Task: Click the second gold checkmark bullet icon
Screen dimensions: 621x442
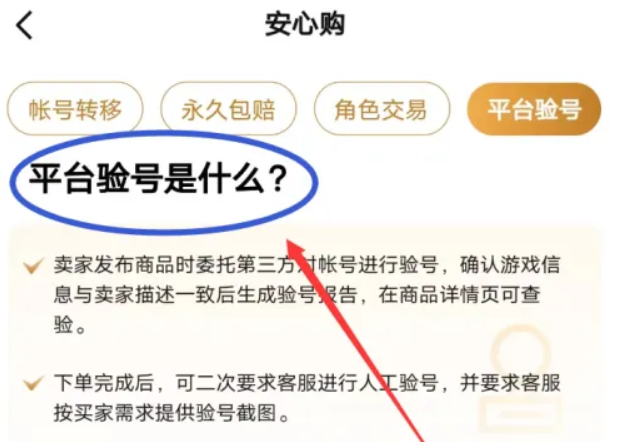Action: 33,384
